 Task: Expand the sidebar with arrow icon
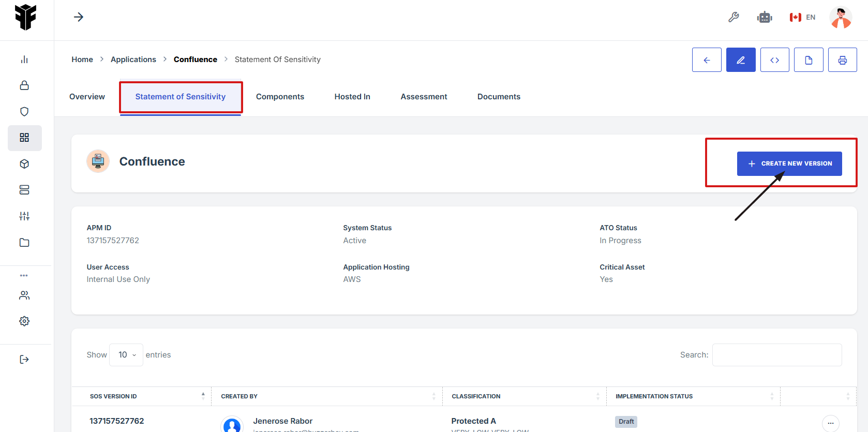click(79, 17)
